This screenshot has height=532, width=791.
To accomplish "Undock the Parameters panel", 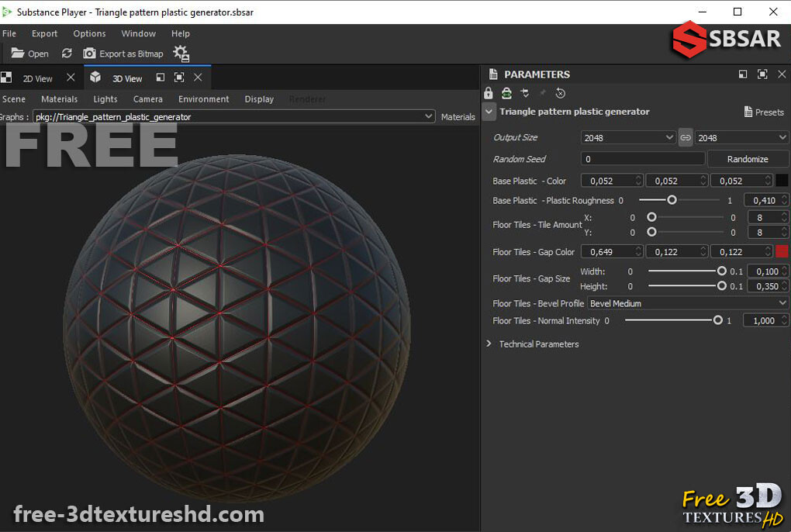I will click(x=743, y=74).
